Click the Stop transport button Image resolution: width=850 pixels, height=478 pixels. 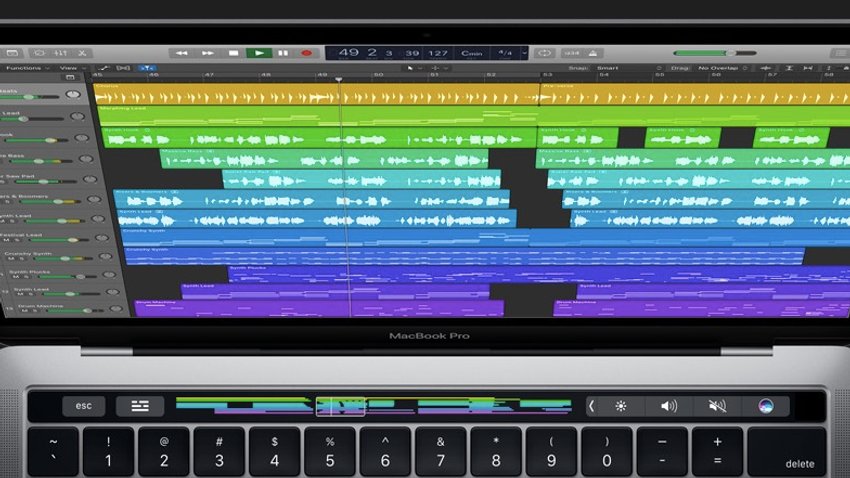coord(233,53)
